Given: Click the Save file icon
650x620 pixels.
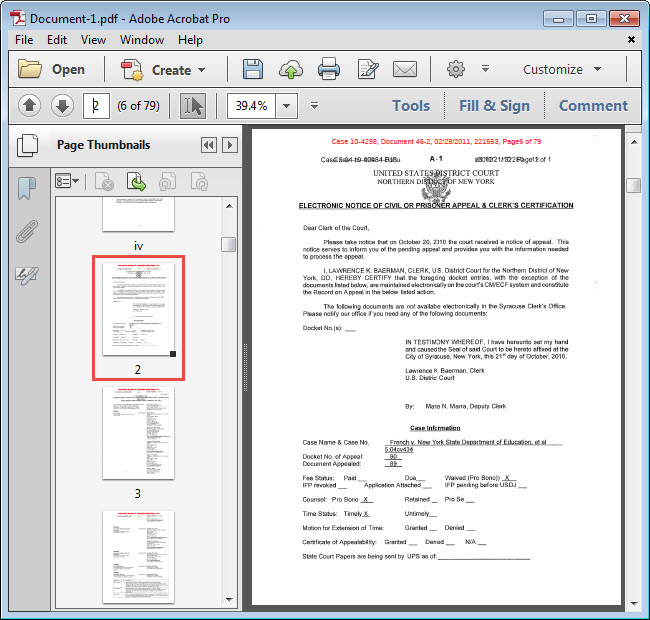Looking at the screenshot, I should click(253, 69).
